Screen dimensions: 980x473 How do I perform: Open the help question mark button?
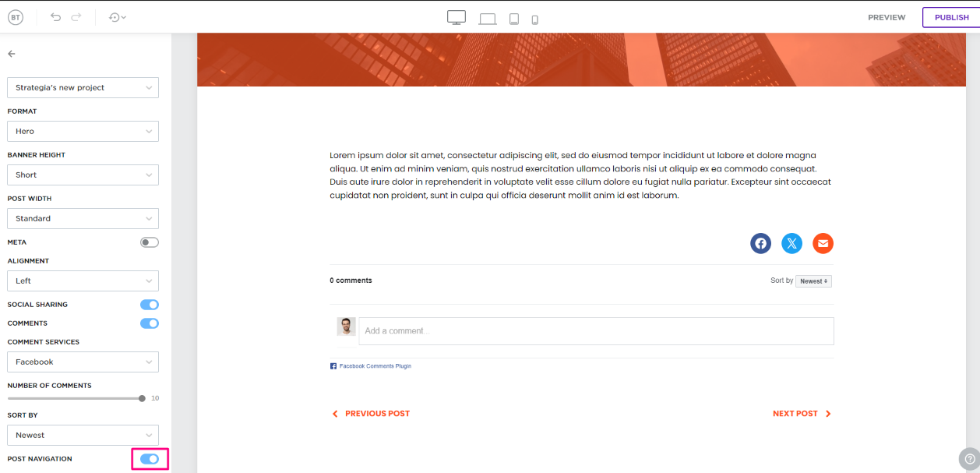point(969,458)
